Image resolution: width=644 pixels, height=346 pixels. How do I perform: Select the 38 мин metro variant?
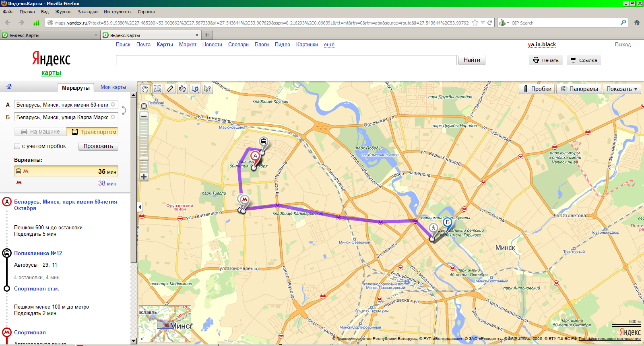[x=66, y=183]
